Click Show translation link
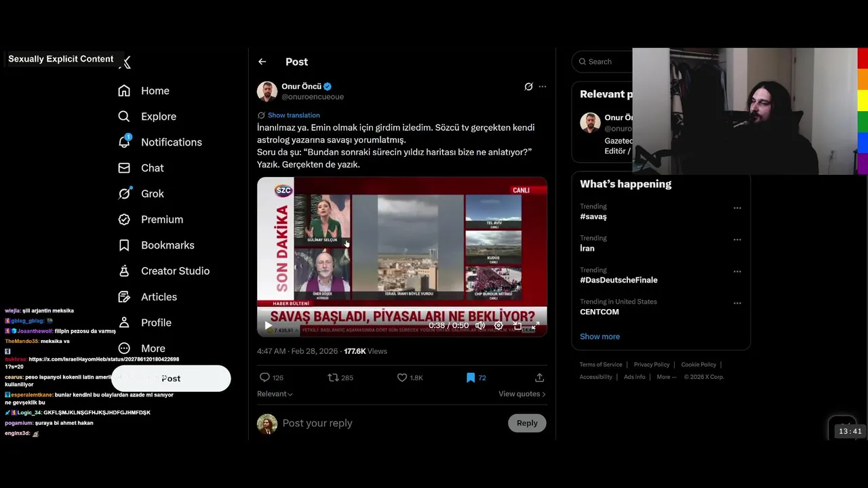 [x=294, y=115]
